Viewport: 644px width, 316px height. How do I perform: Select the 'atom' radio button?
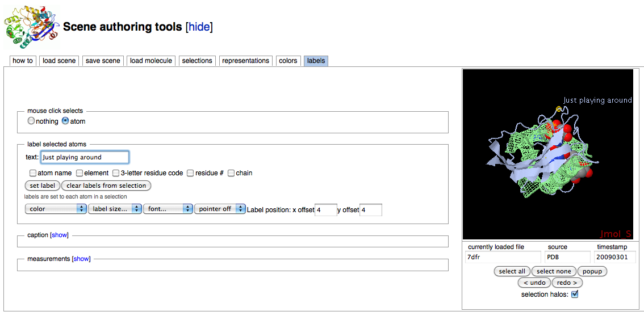65,121
